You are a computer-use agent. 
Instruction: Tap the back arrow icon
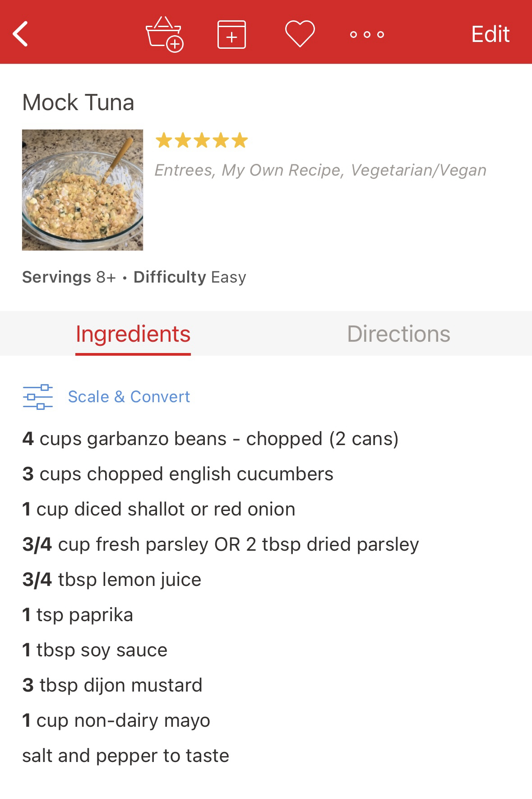click(x=20, y=34)
